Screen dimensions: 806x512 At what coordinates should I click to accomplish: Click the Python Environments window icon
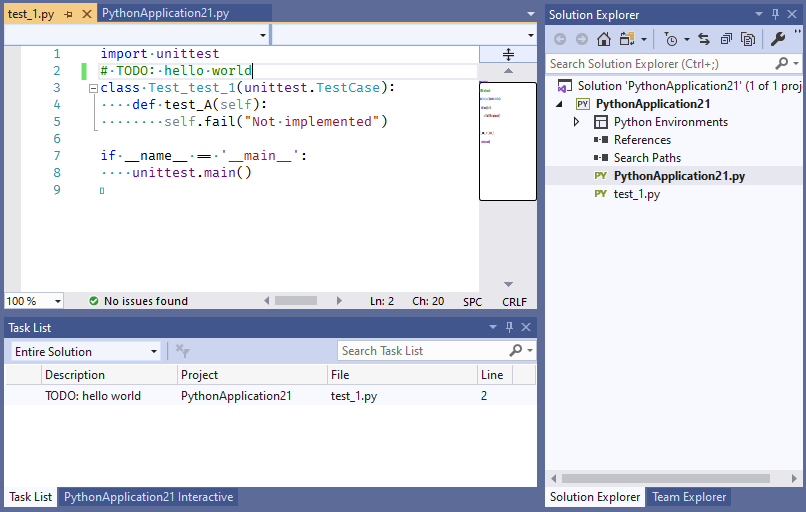(x=600, y=122)
